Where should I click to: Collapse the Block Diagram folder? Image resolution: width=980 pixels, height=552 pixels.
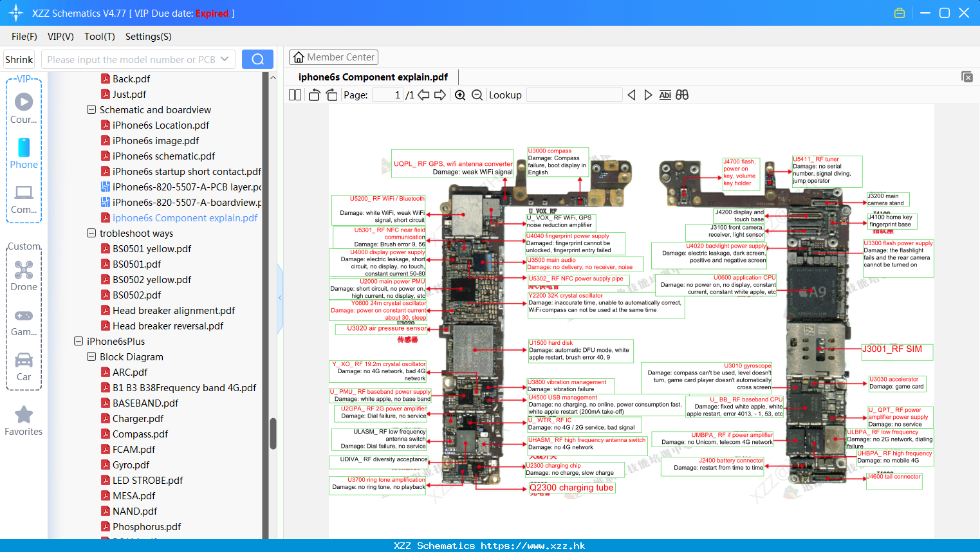coord(91,356)
